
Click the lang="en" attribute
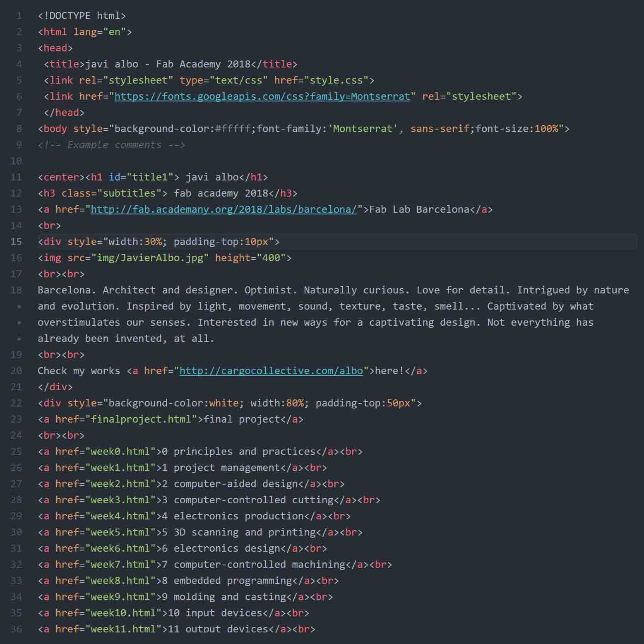(100, 32)
